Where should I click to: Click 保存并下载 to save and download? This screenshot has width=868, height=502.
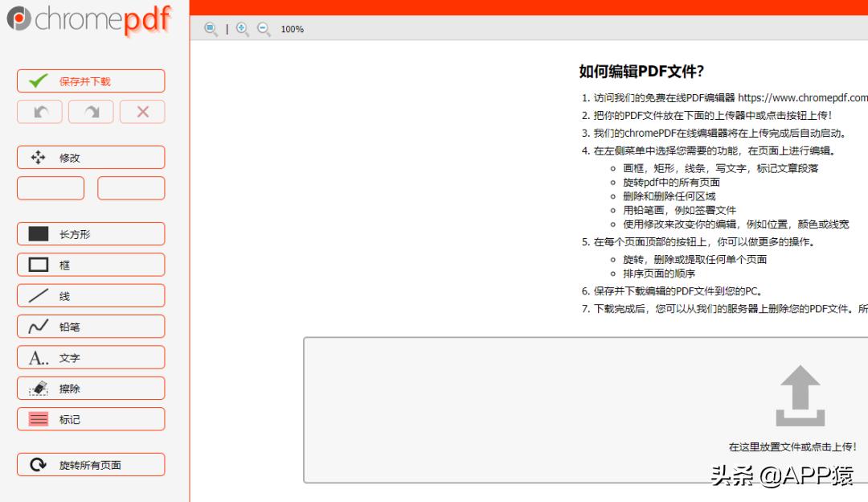(x=90, y=80)
